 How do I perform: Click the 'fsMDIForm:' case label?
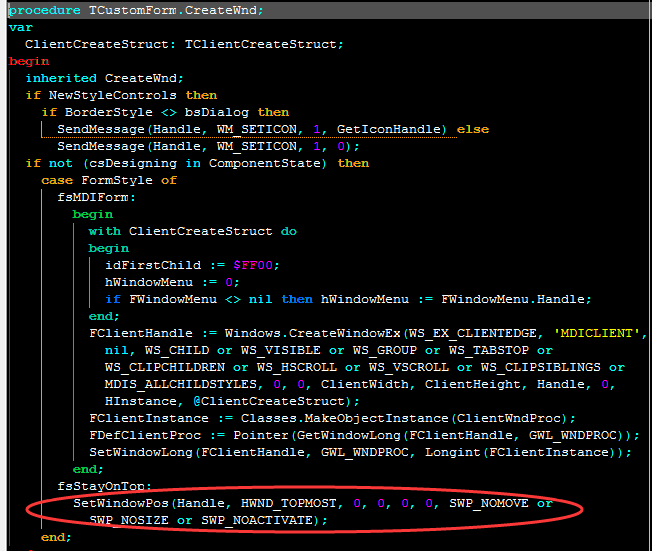point(96,198)
